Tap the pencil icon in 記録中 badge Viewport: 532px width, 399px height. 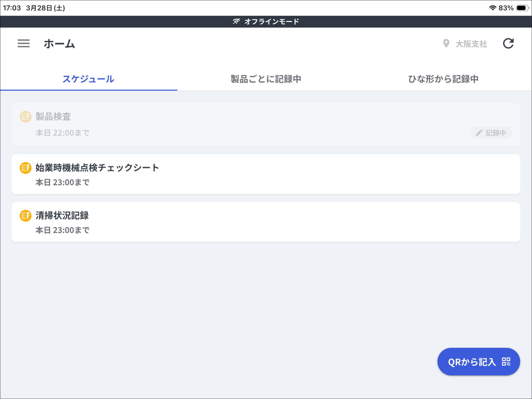pos(479,133)
